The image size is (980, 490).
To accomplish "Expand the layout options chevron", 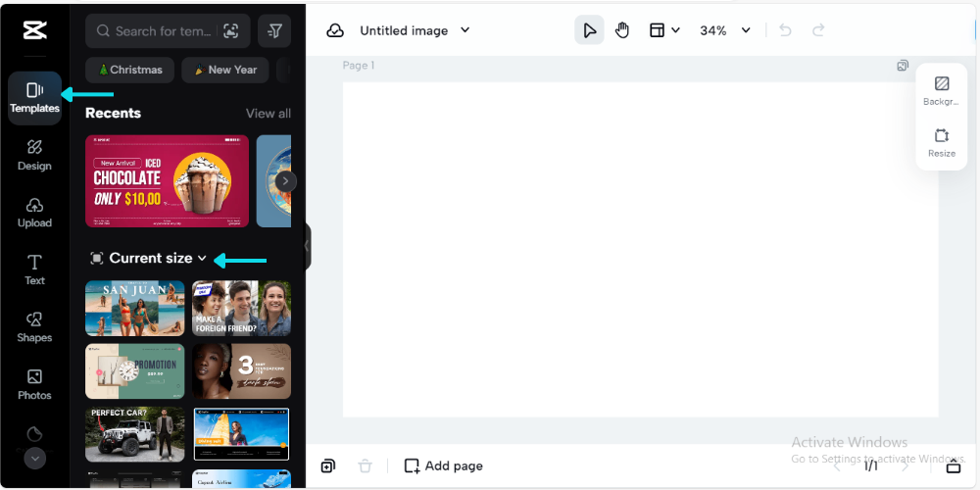I will pos(675,30).
